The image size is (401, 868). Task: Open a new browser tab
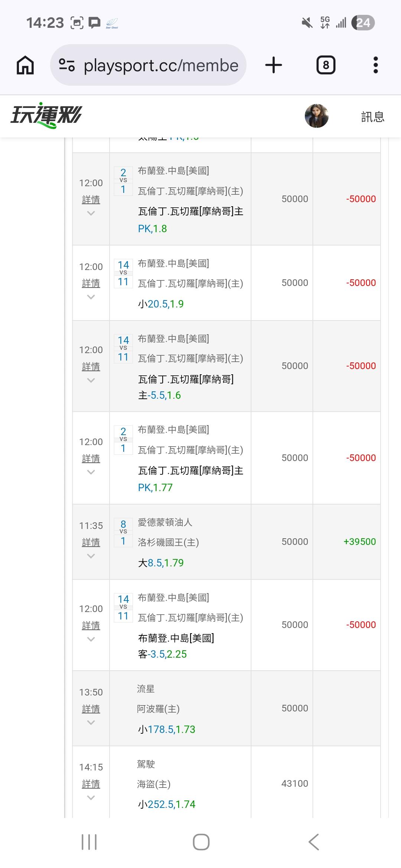pos(274,65)
